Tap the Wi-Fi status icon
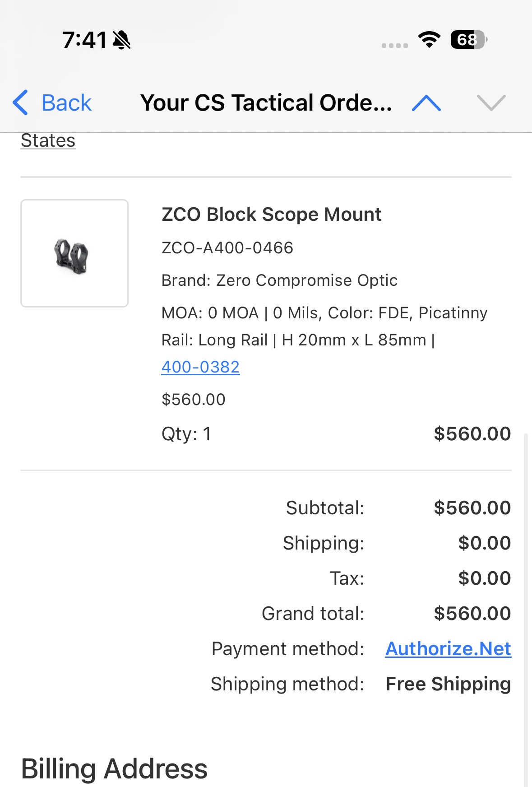Screen dimensions: 532x787 point(429,40)
